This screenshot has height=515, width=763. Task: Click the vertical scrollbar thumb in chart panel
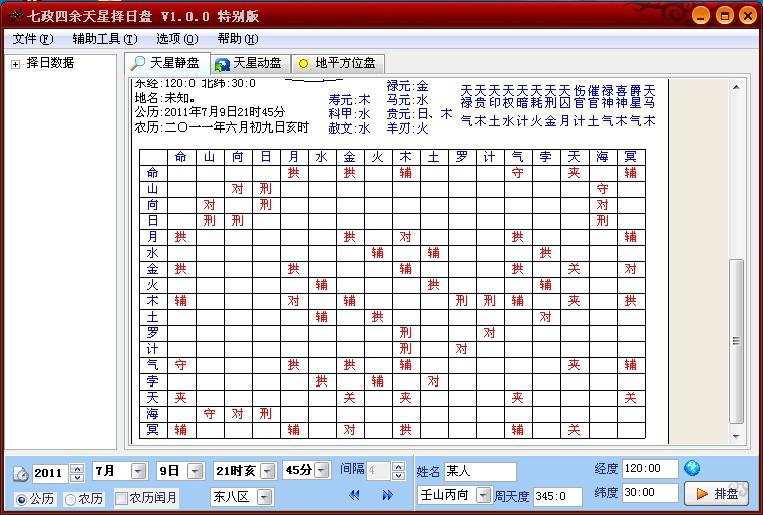(x=736, y=341)
